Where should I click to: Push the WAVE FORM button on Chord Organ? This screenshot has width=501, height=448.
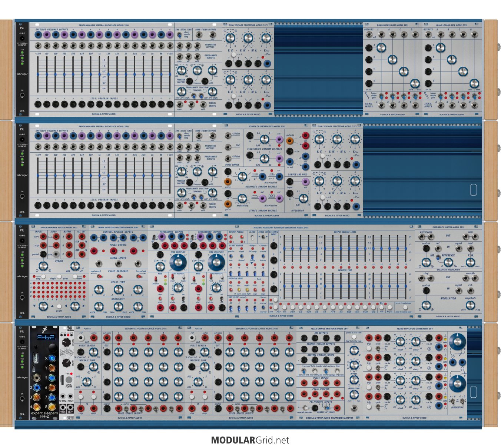[x=69, y=379]
